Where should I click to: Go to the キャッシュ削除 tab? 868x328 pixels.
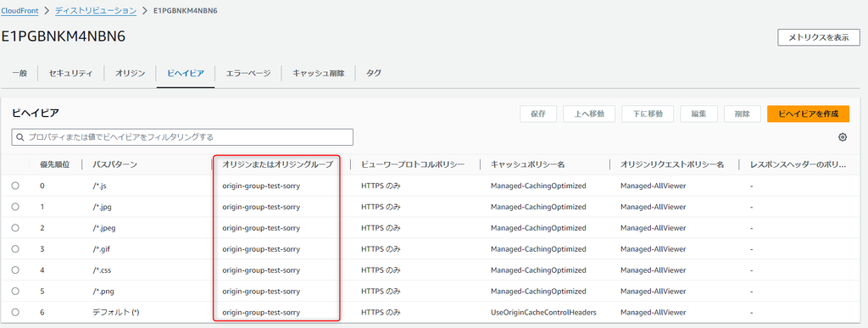tap(319, 73)
